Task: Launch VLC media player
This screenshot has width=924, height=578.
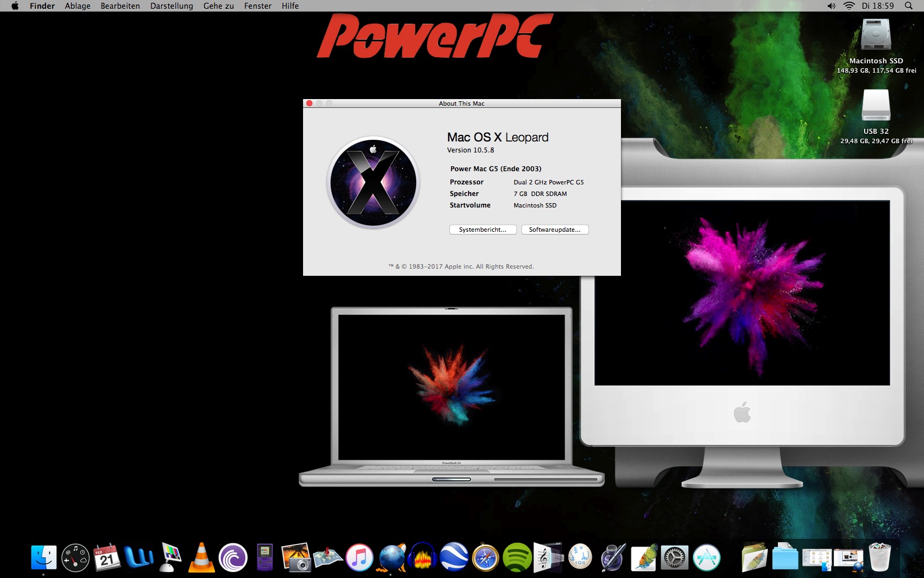Action: coord(202,557)
